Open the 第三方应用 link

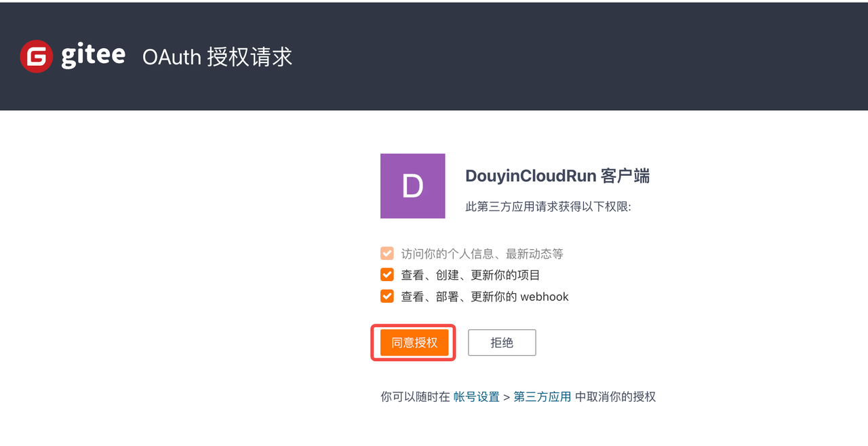(542, 397)
